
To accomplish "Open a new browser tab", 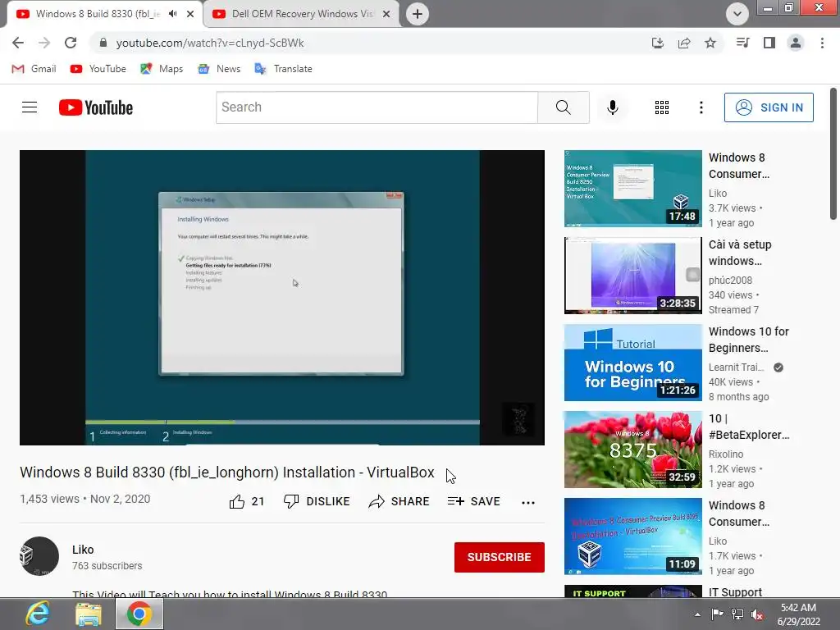I will click(418, 14).
